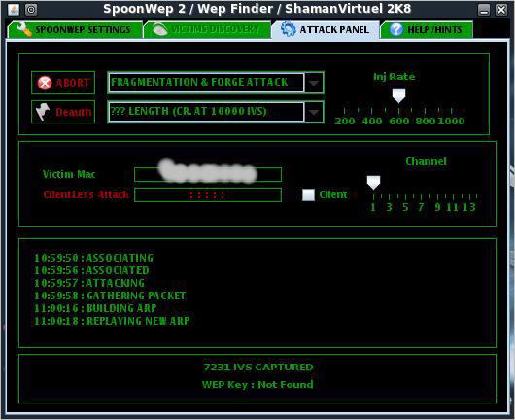
Task: Select the Attack Panel tab
Action: pos(326,29)
